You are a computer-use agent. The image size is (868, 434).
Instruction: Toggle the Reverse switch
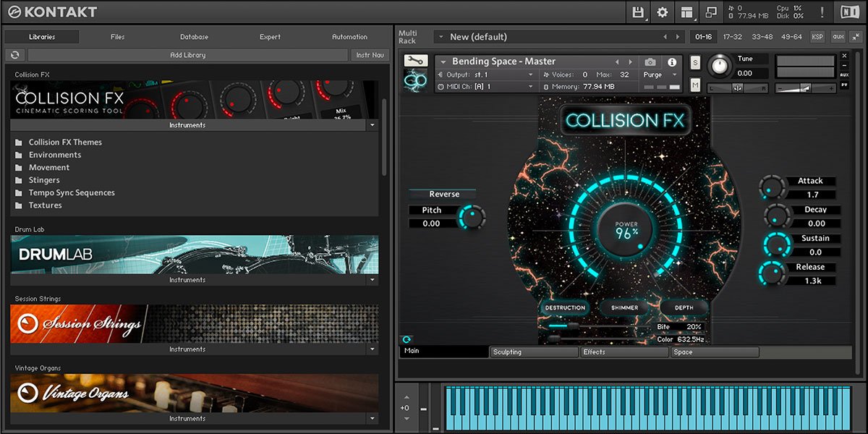[443, 194]
